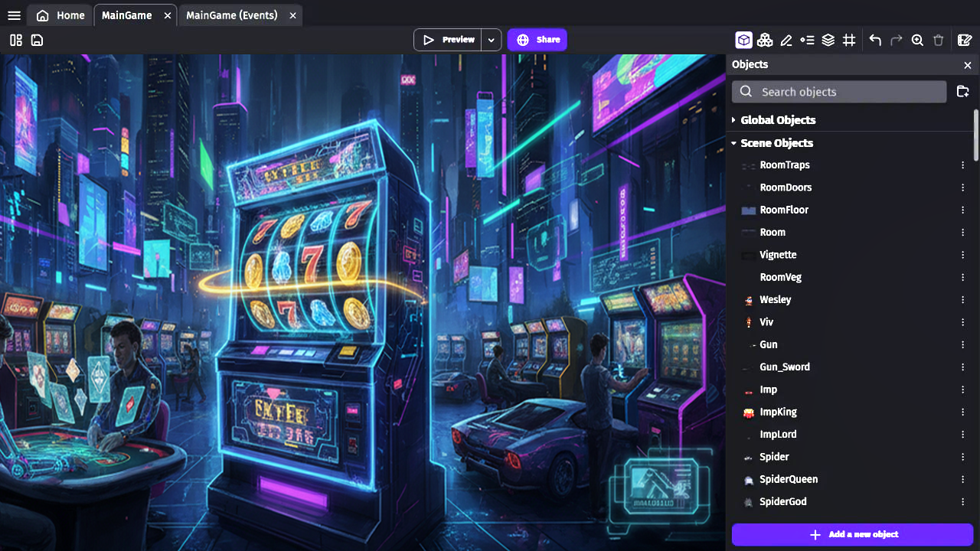Screen dimensions: 980x551
Task: Open scene properties editor icon
Action: click(x=965, y=40)
